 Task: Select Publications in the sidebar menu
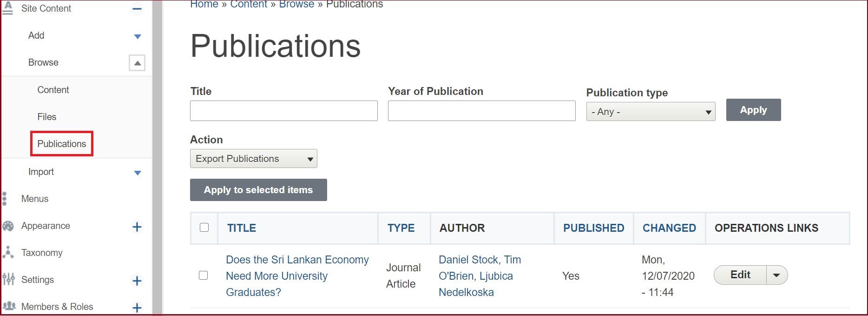pyautogui.click(x=62, y=144)
